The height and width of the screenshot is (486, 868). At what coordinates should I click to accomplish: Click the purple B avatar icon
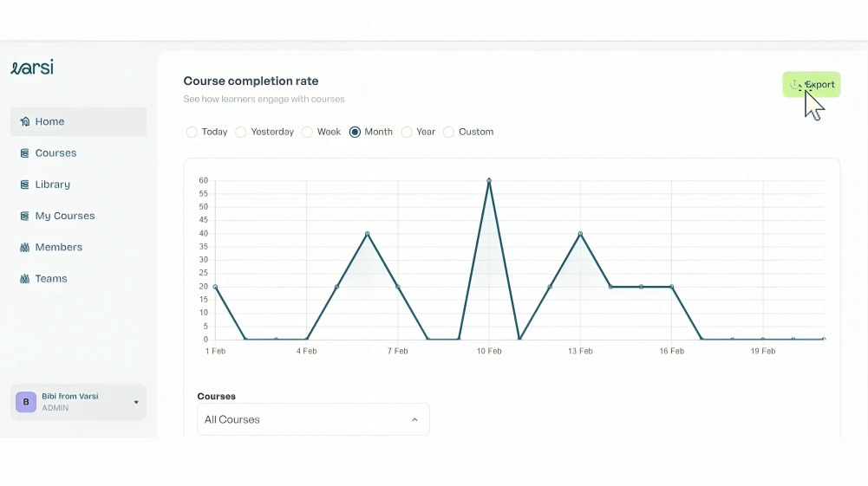26,402
